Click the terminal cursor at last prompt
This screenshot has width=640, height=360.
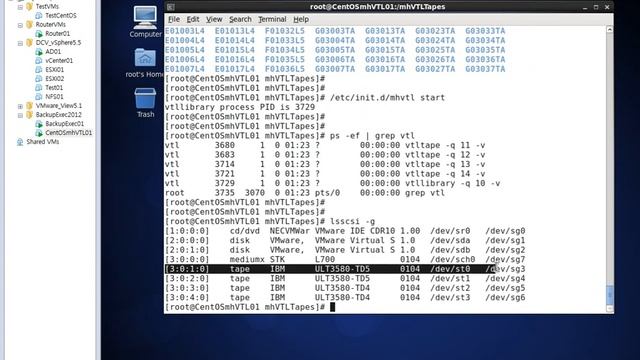click(332, 307)
